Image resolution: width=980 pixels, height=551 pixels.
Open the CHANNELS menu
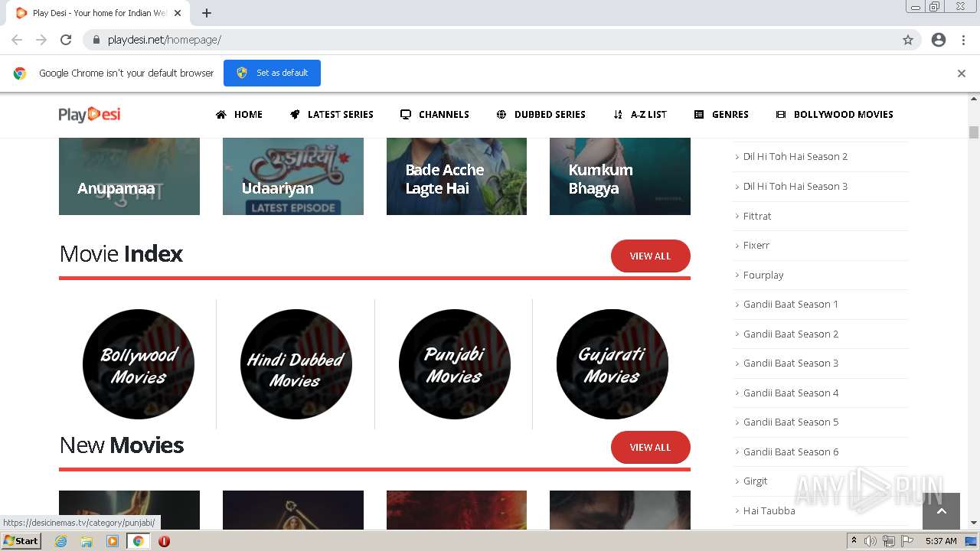435,115
